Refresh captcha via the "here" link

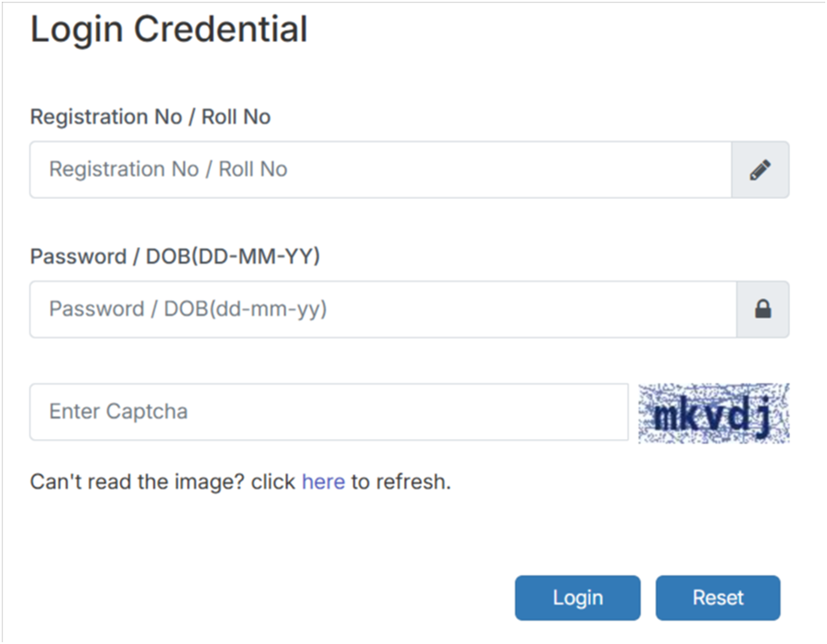323,482
